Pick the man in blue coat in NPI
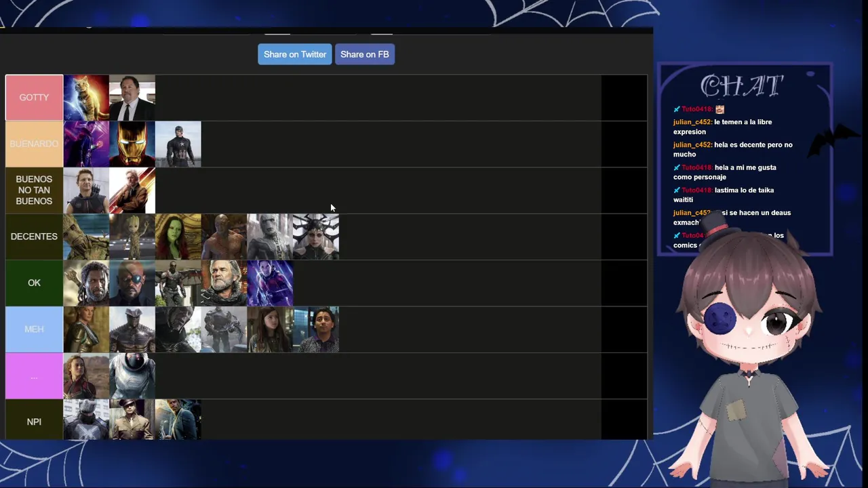The image size is (868, 488). pos(178,420)
